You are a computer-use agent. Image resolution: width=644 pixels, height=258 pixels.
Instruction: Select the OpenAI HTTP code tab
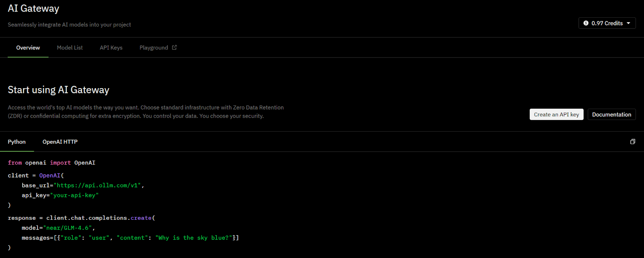[60, 142]
